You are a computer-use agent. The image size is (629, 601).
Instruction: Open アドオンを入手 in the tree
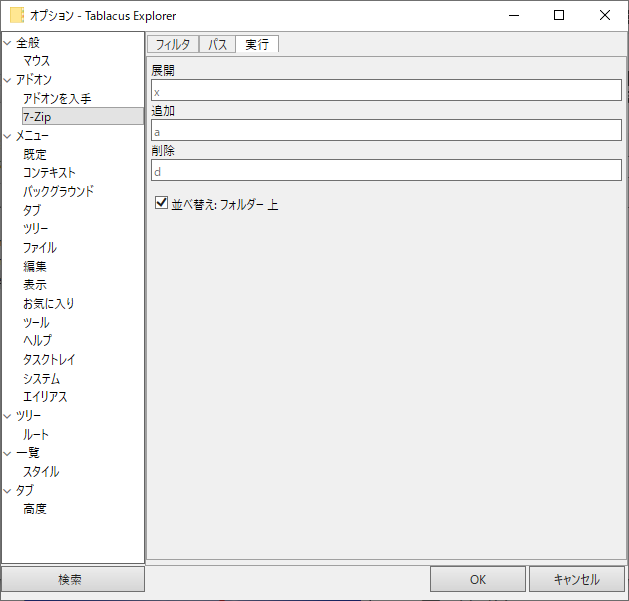click(57, 98)
